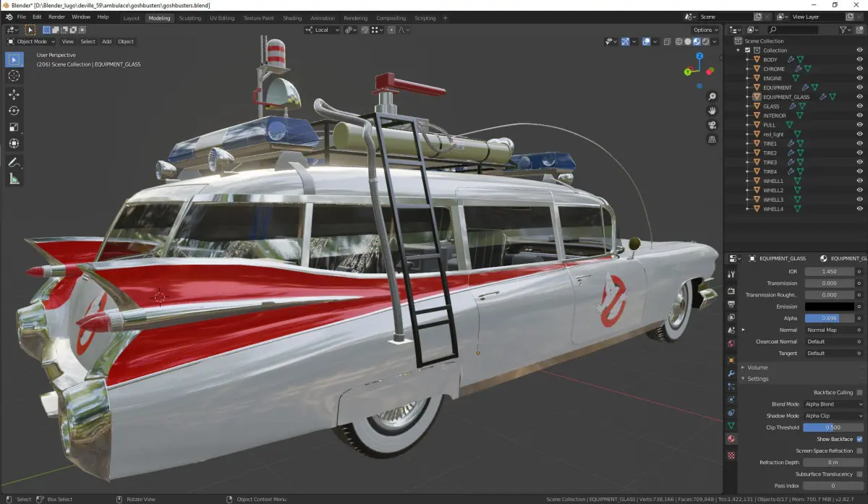This screenshot has width=868, height=504.
Task: Click the pan hand gizmo
Action: pos(712,111)
